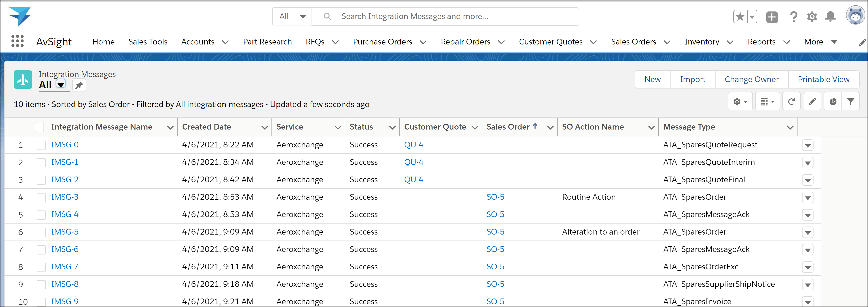This screenshot has height=307, width=868.
Task: Open the Notifications bell
Action: coord(830,17)
